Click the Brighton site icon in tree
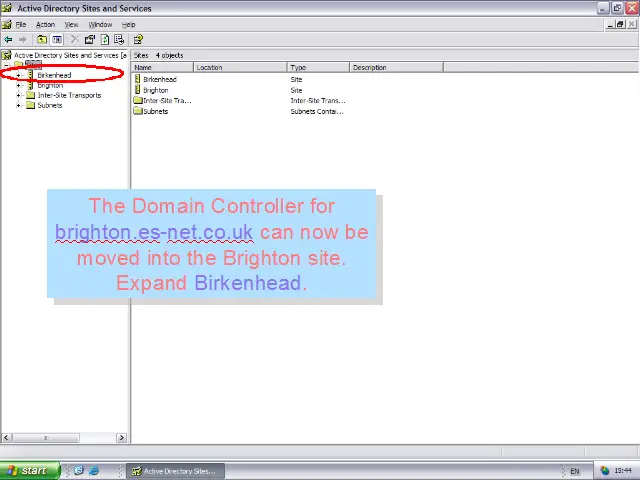The width and height of the screenshot is (640, 480). coord(30,85)
